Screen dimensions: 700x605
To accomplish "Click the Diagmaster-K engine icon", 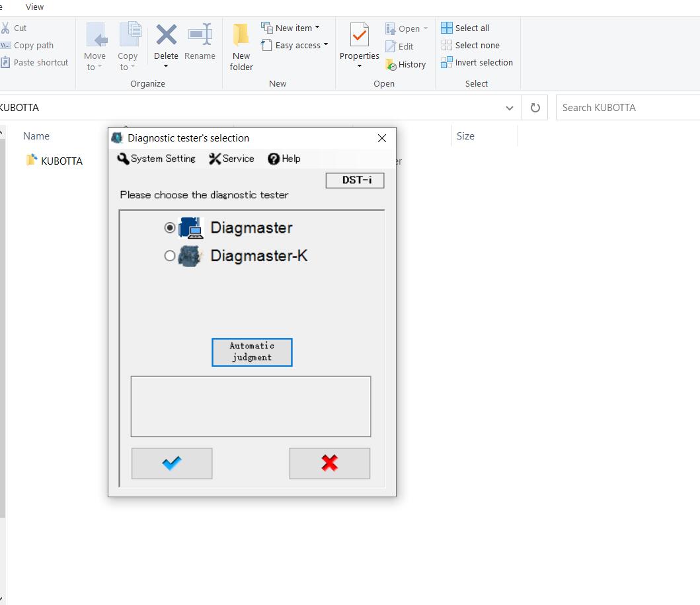I will coord(190,257).
